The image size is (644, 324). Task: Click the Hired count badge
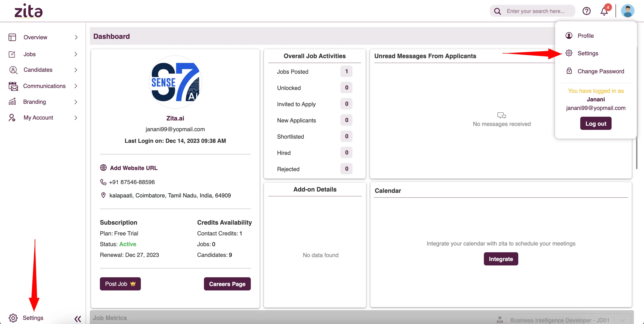click(346, 152)
